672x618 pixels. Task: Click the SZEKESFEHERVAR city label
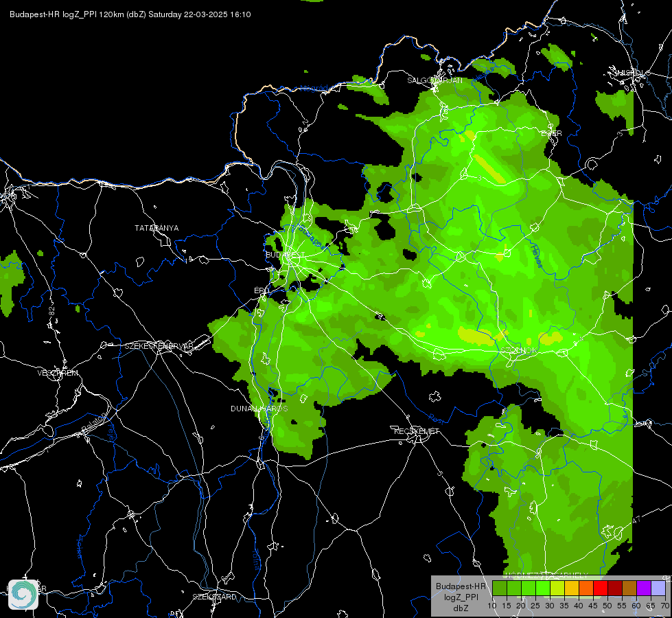point(159,346)
